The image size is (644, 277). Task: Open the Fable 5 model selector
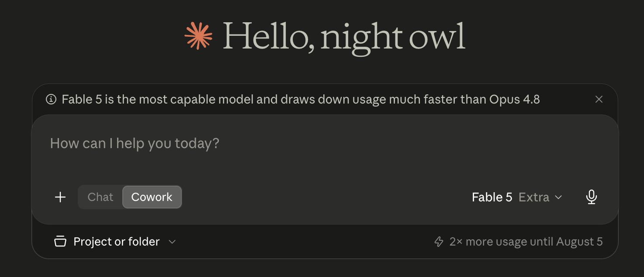click(517, 197)
